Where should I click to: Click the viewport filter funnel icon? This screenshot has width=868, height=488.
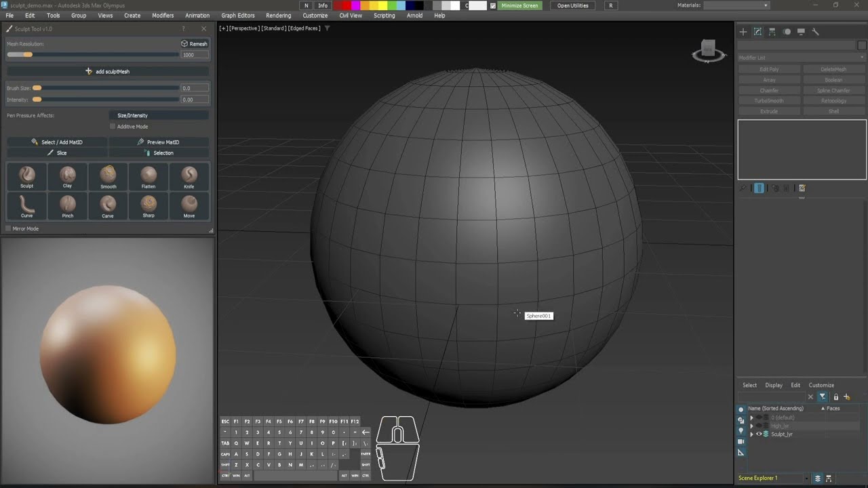[x=328, y=28]
